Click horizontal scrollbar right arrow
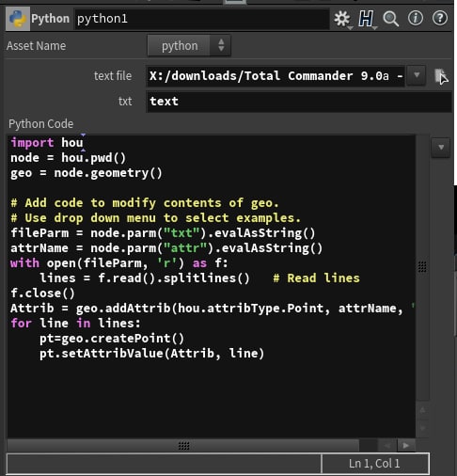Viewport: 457px width, 476px height. click(406, 445)
